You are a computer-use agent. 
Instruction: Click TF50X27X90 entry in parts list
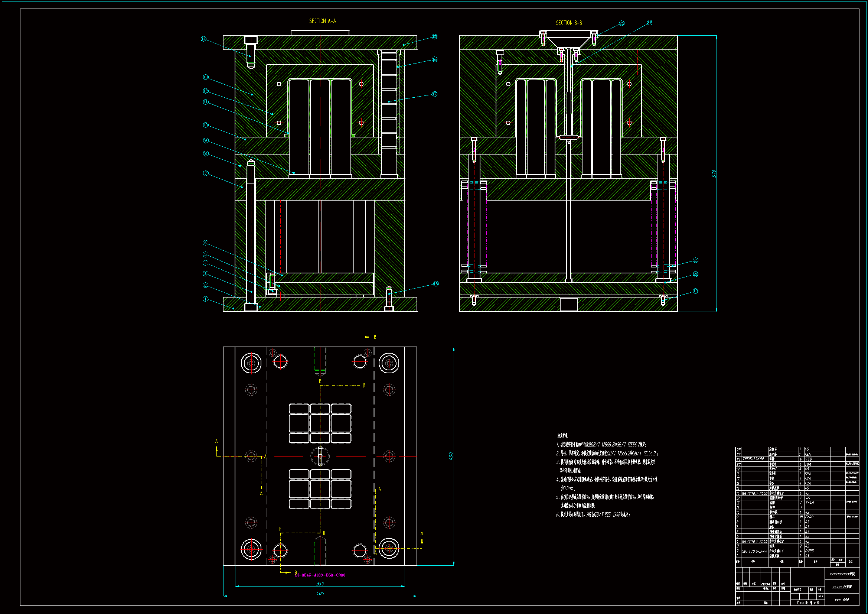(x=753, y=459)
